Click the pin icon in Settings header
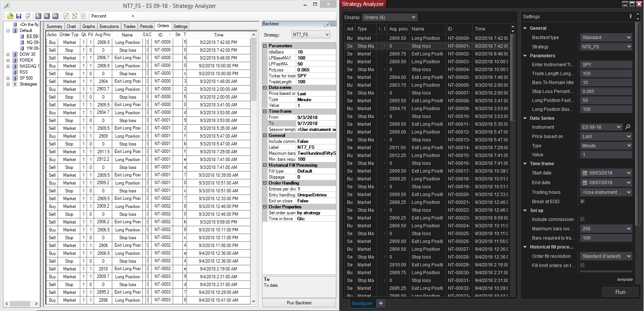 click(631, 16)
